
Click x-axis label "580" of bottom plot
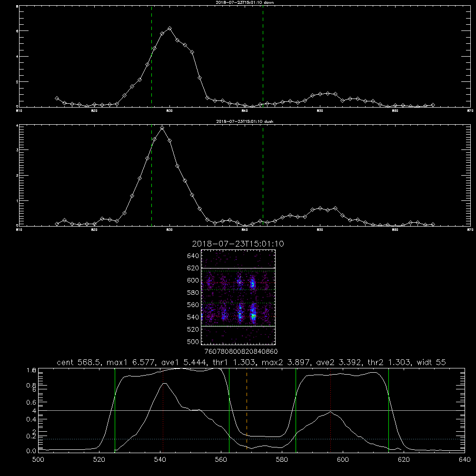[282, 460]
